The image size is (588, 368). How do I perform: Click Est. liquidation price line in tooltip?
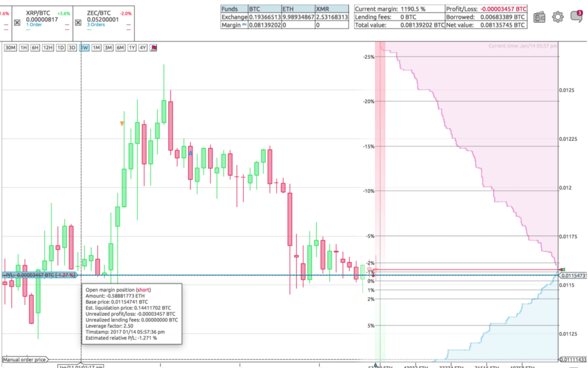[x=128, y=308]
